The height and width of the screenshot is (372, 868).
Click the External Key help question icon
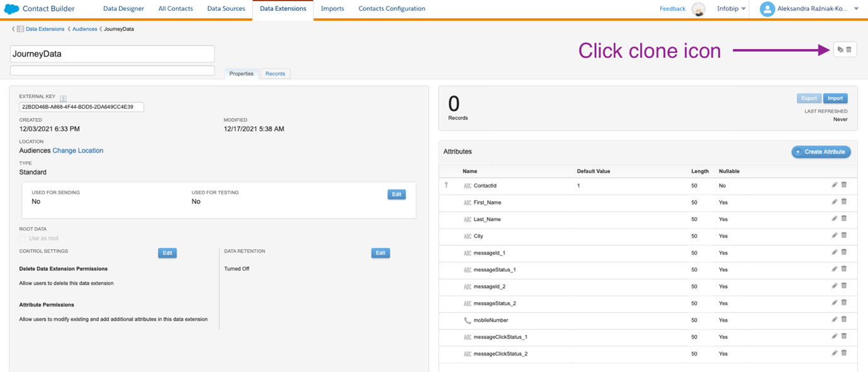(x=63, y=98)
